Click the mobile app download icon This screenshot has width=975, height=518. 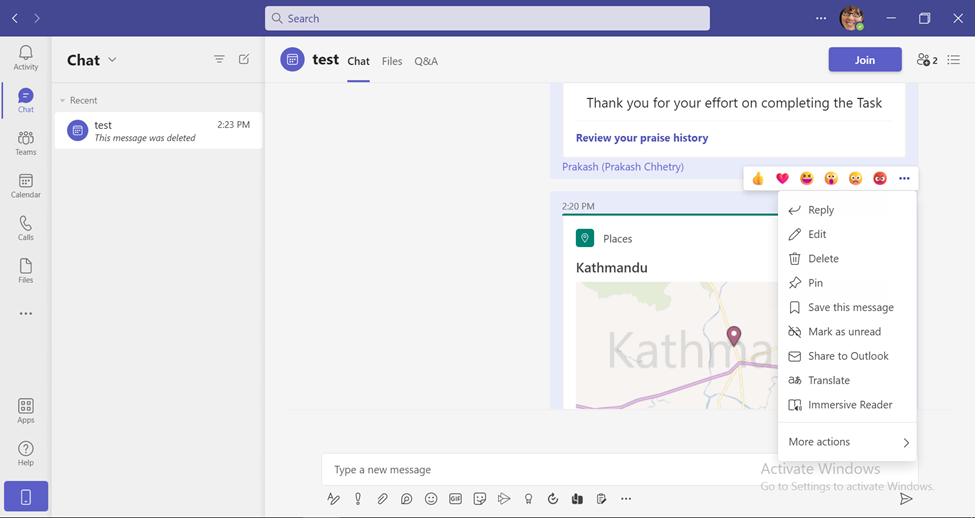(25, 496)
